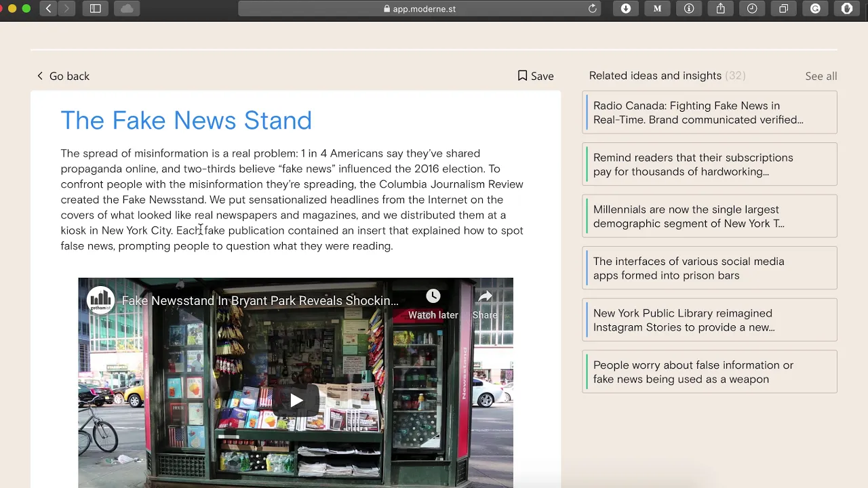
Task: Open the Remind readers subscriptions card
Action: pos(709,165)
